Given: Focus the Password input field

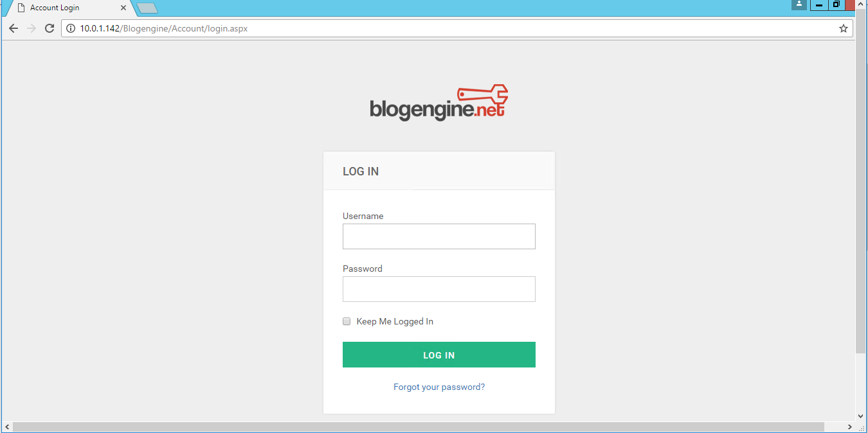Looking at the screenshot, I should (439, 289).
